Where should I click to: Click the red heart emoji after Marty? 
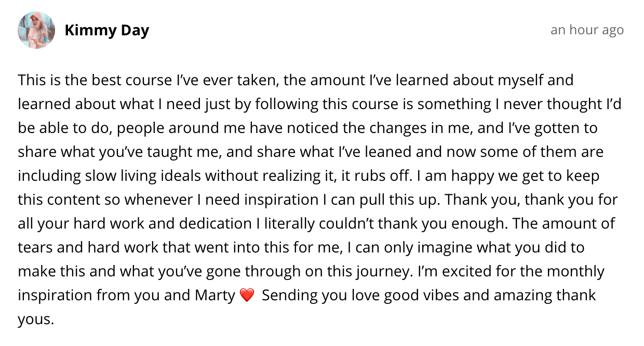247,296
